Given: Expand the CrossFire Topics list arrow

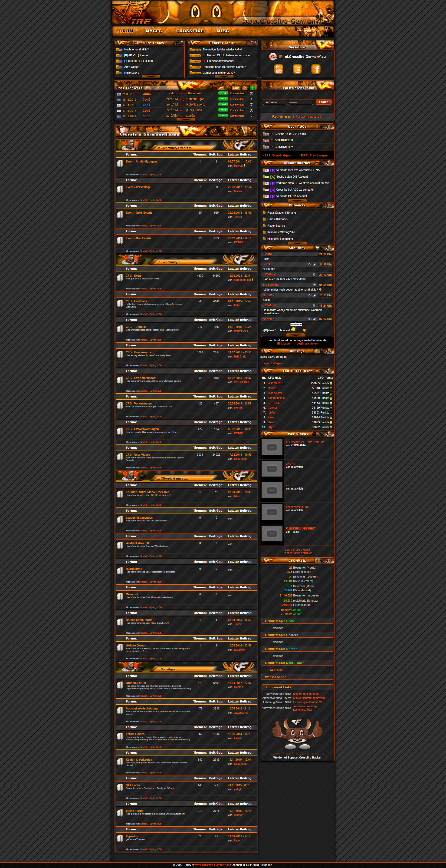Looking at the screenshot, I should pos(151,76).
